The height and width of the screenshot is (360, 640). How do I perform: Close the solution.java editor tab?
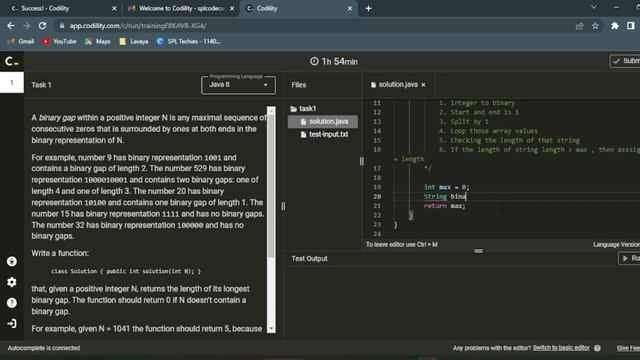tap(423, 85)
